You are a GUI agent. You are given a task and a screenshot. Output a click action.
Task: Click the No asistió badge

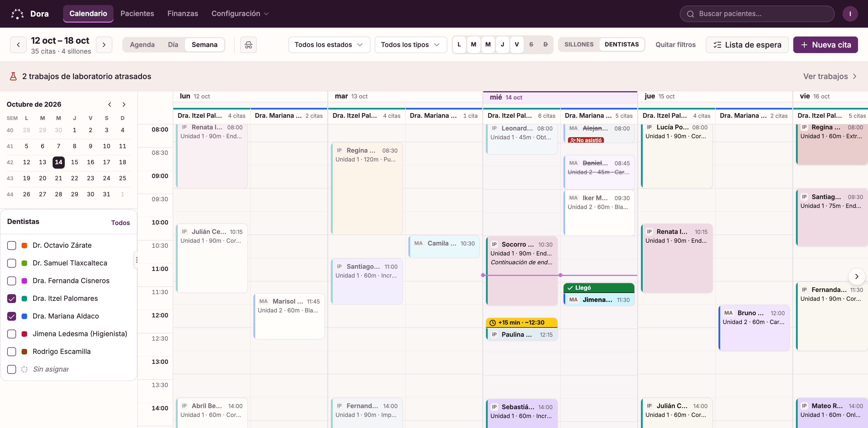(586, 140)
